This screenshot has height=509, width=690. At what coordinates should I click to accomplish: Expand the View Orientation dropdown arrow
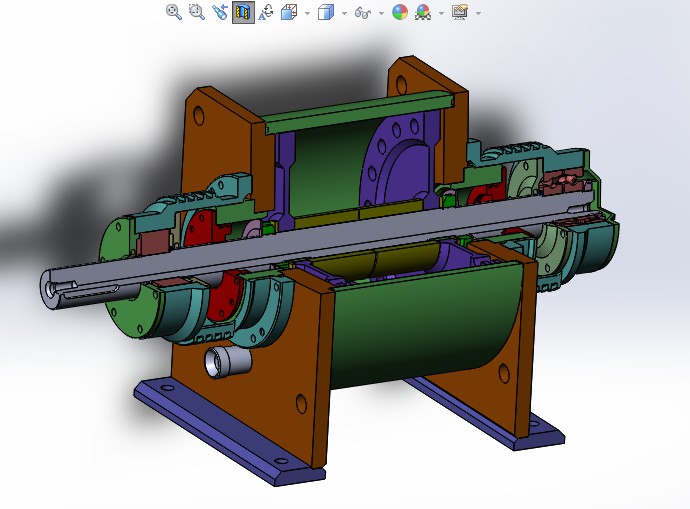click(307, 13)
